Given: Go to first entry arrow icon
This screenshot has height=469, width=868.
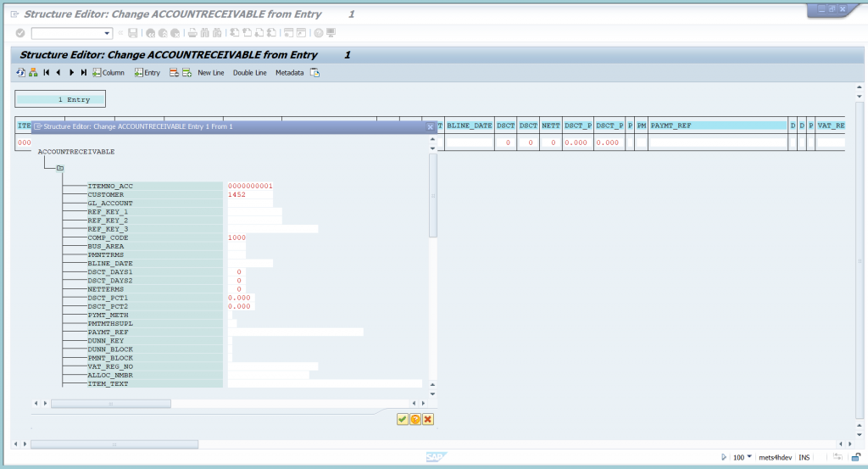Looking at the screenshot, I should [x=47, y=73].
